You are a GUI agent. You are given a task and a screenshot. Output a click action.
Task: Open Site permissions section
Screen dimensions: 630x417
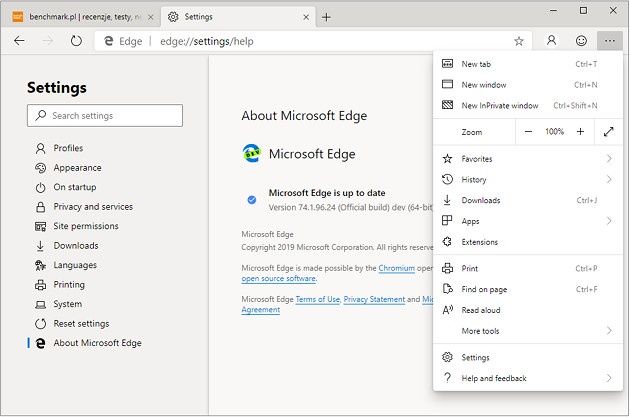click(86, 226)
